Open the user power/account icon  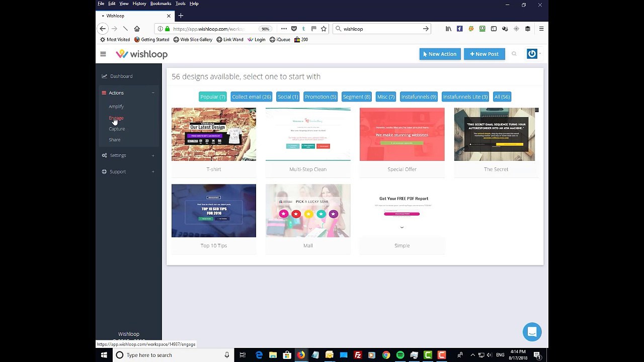click(x=532, y=54)
